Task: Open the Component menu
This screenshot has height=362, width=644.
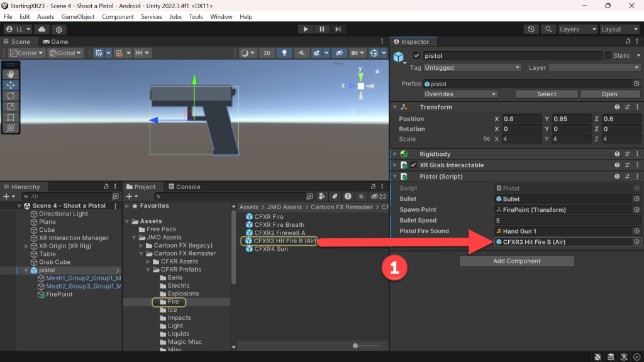Action: [x=118, y=17]
